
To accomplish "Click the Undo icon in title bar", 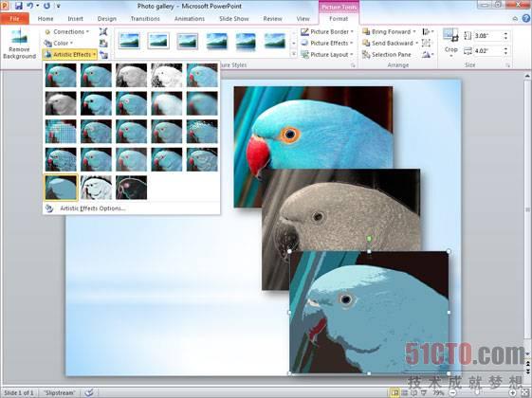I will (x=29, y=6).
